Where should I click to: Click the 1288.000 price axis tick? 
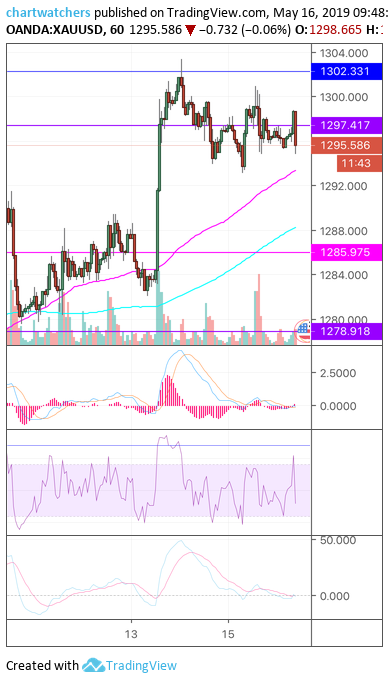click(x=344, y=230)
